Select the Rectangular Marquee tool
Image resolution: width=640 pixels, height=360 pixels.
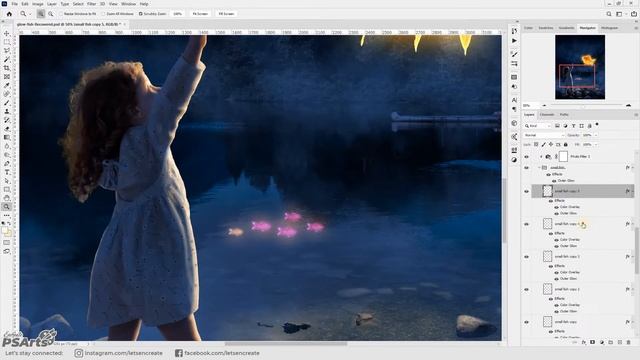[7, 42]
